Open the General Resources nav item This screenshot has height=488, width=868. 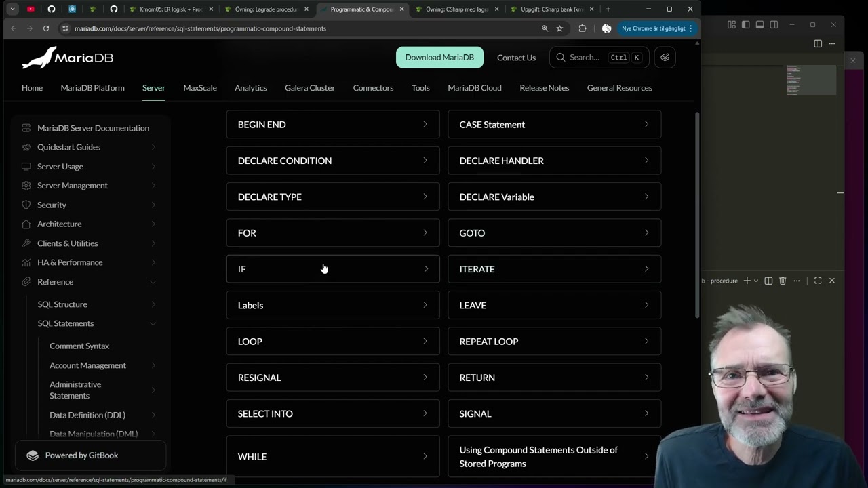pos(620,88)
